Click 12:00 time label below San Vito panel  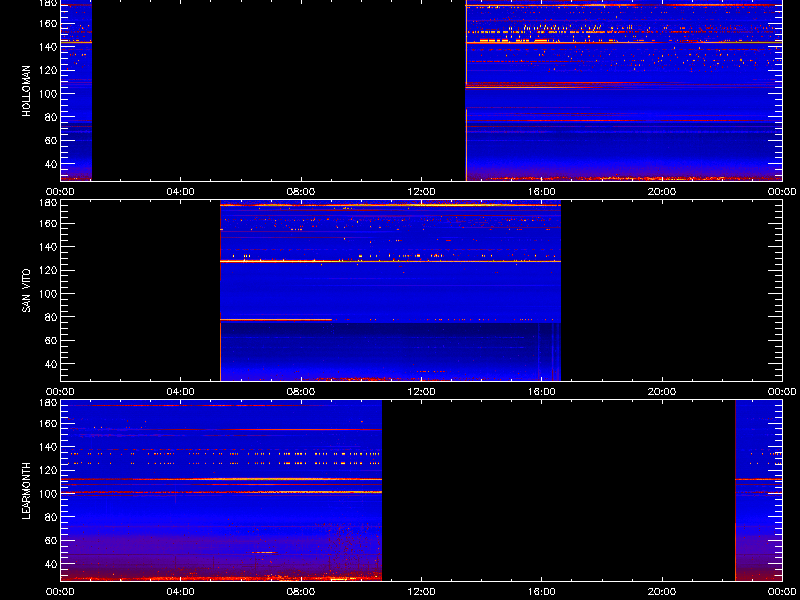point(421,392)
